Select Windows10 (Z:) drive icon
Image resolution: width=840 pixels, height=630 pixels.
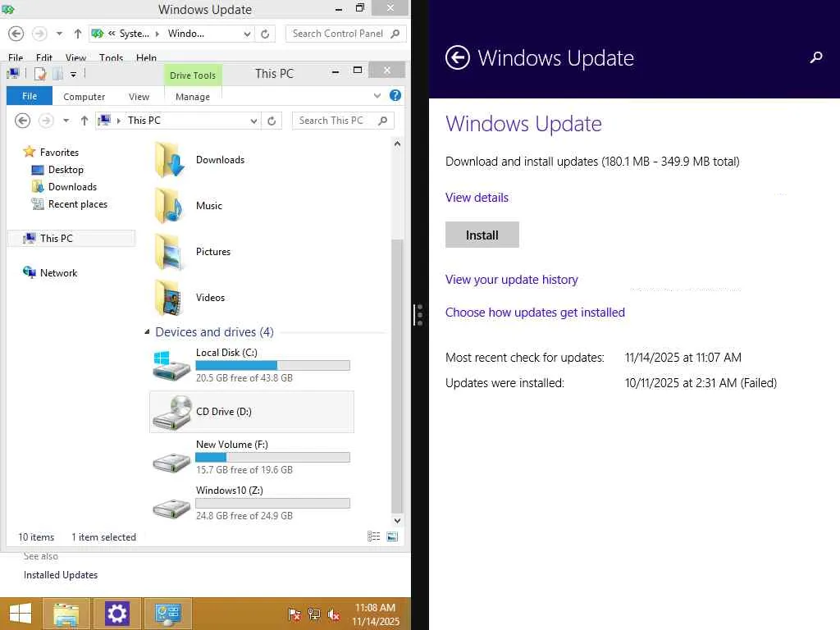click(x=171, y=508)
